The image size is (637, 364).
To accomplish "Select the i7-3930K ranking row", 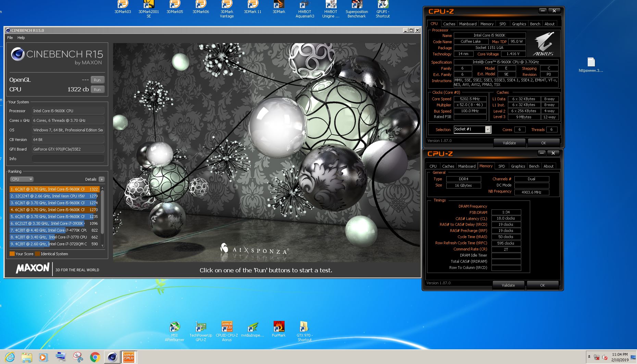I will click(x=54, y=223).
